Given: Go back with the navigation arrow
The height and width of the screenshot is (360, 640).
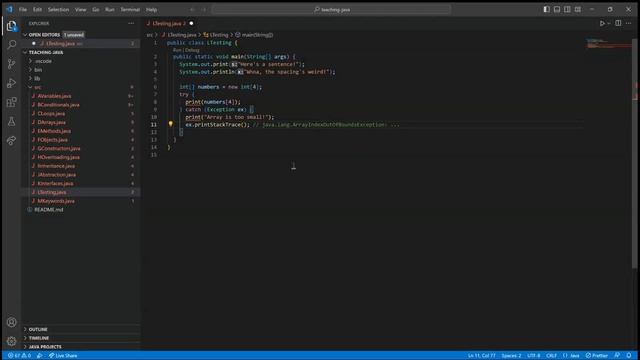Looking at the screenshot, I should [192, 9].
